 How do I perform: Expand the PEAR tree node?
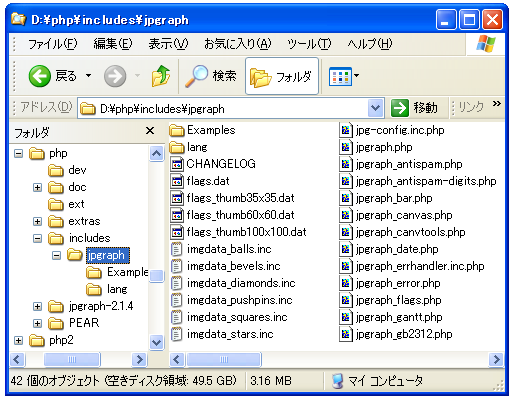click(38, 324)
